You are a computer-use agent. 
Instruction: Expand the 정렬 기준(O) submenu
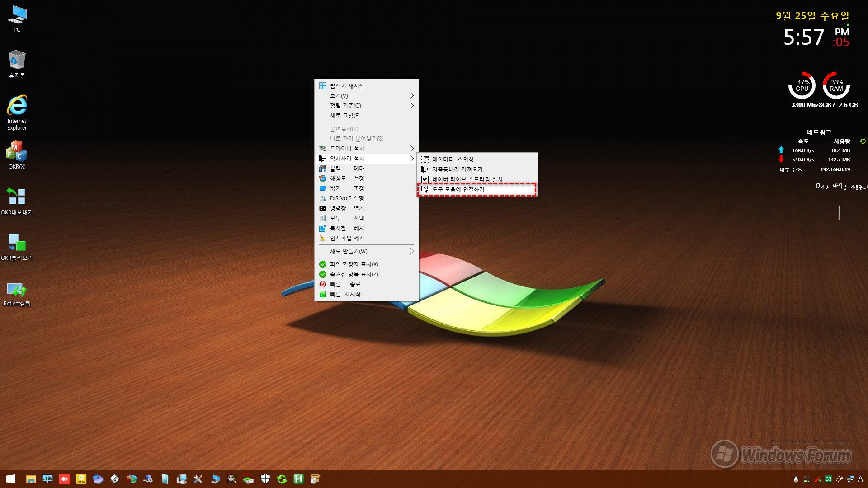pos(367,106)
